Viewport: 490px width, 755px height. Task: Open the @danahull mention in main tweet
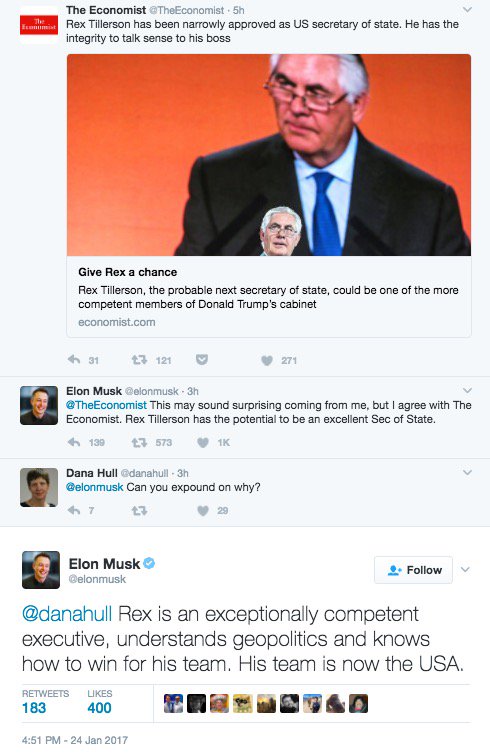click(67, 614)
